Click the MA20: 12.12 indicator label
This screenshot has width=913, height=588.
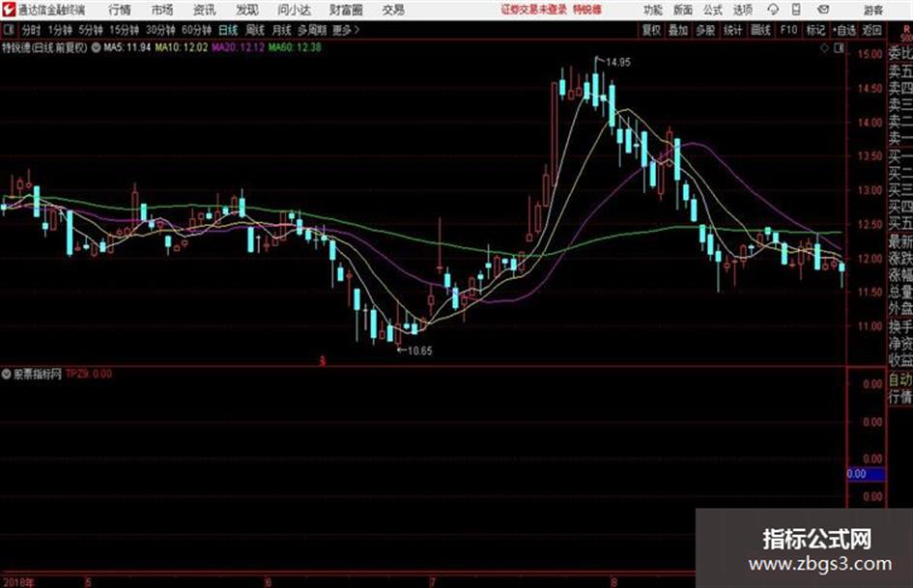(x=238, y=47)
